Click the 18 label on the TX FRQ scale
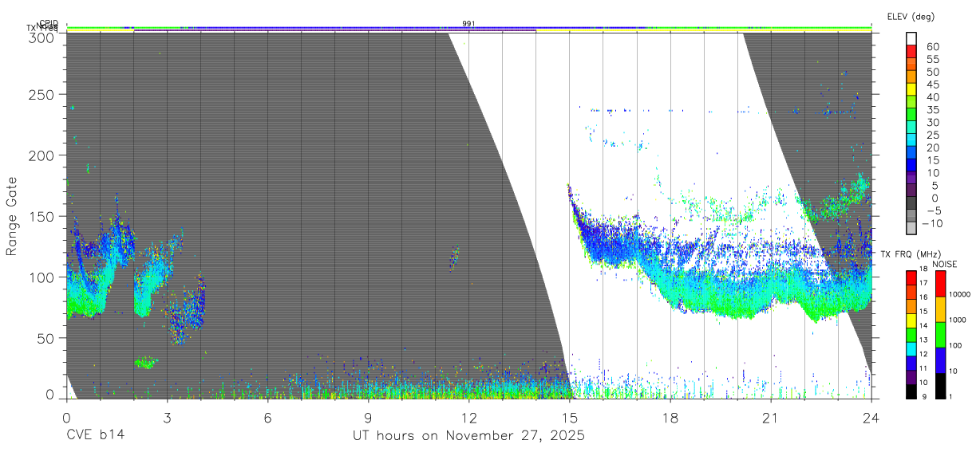This screenshot has height=452, width=980. pos(923,269)
